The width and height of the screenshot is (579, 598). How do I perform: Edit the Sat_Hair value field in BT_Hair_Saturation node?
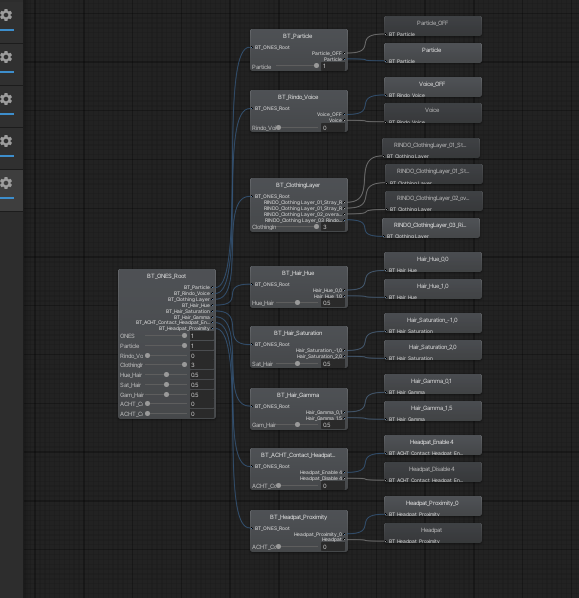[x=333, y=364]
